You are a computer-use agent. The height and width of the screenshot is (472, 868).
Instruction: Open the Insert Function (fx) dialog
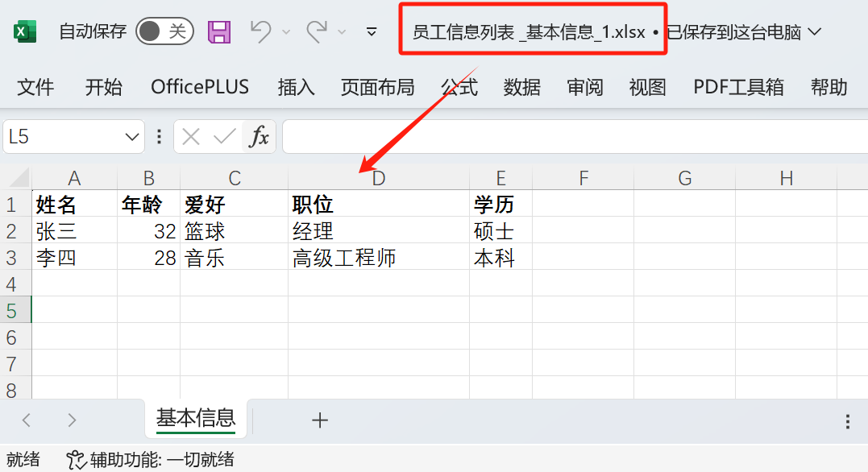coord(259,136)
